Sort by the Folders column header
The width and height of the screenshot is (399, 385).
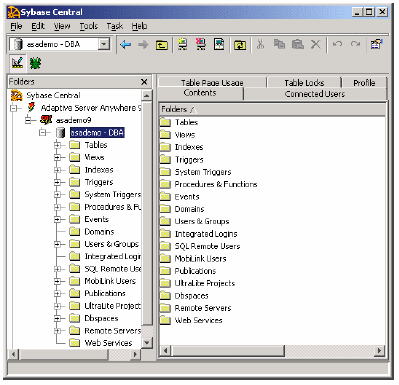tap(272, 109)
